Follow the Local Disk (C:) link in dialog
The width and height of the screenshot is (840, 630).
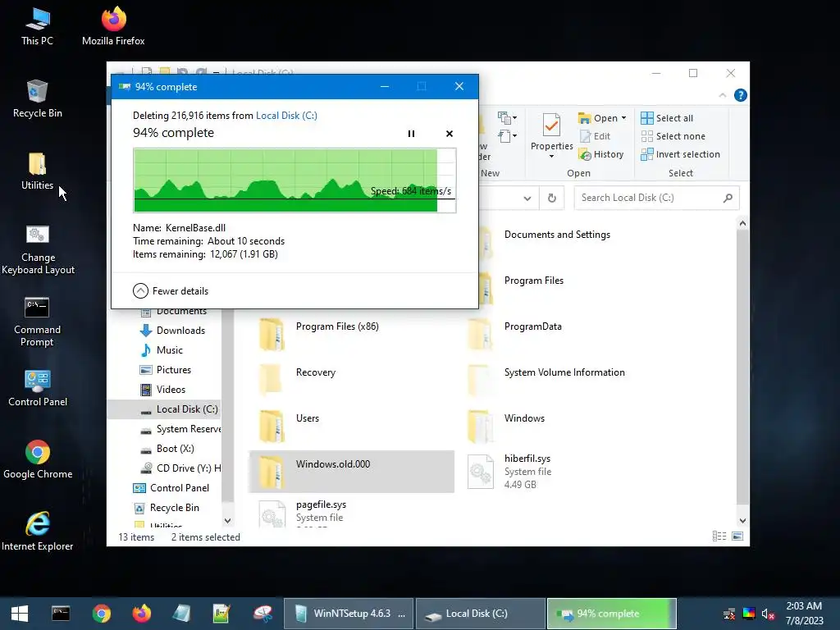[x=286, y=115]
